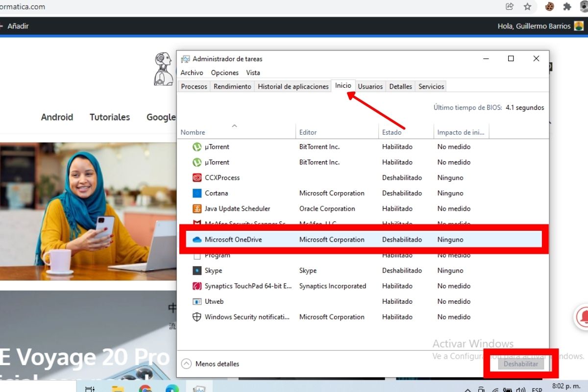Click the Java Update Scheduler icon
The width and height of the screenshot is (588, 392).
pyautogui.click(x=197, y=209)
